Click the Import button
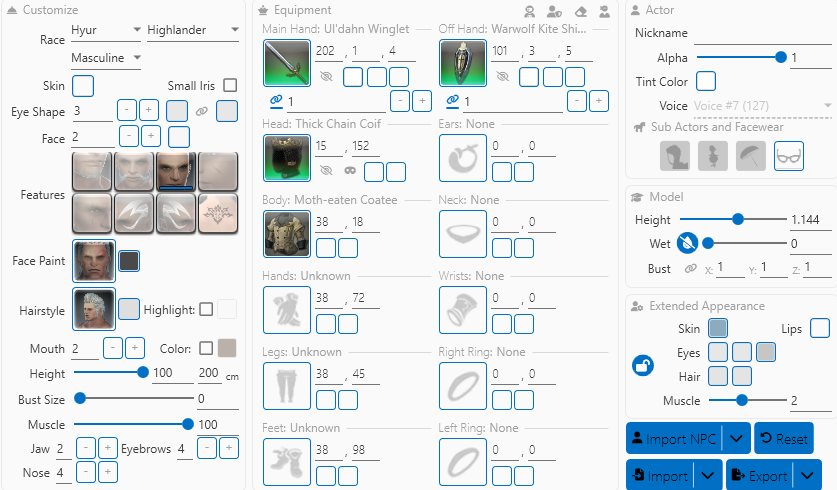Screen dimensions: 837x490 pyautogui.click(x=660, y=475)
